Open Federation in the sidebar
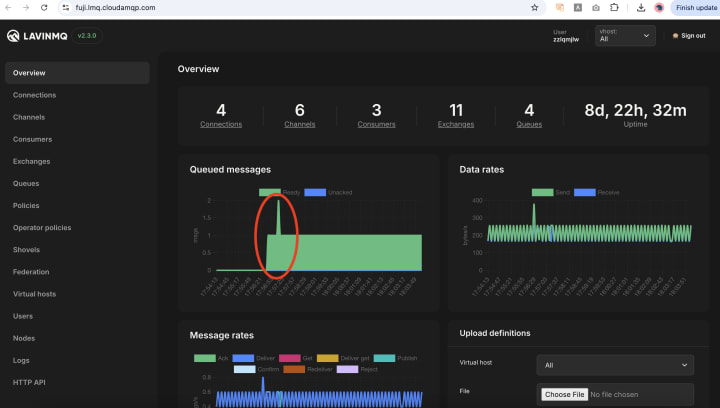This screenshot has height=408, width=720. (31, 272)
